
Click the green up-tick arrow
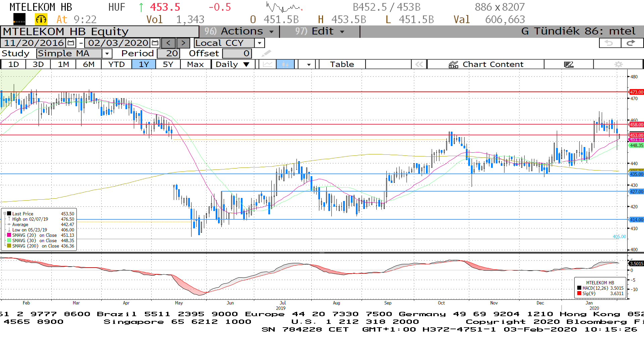click(x=141, y=7)
